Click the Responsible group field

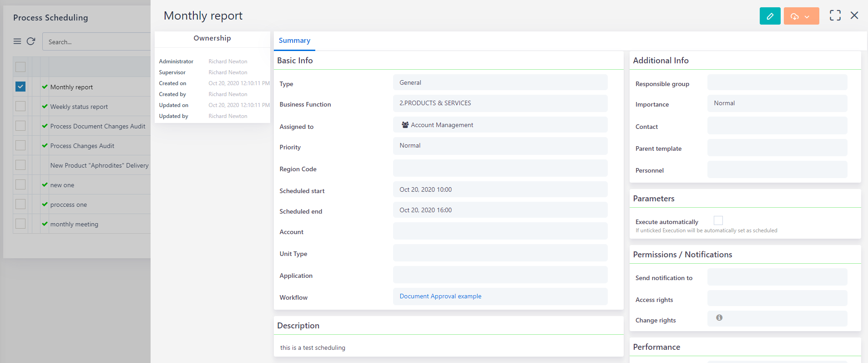tap(777, 82)
